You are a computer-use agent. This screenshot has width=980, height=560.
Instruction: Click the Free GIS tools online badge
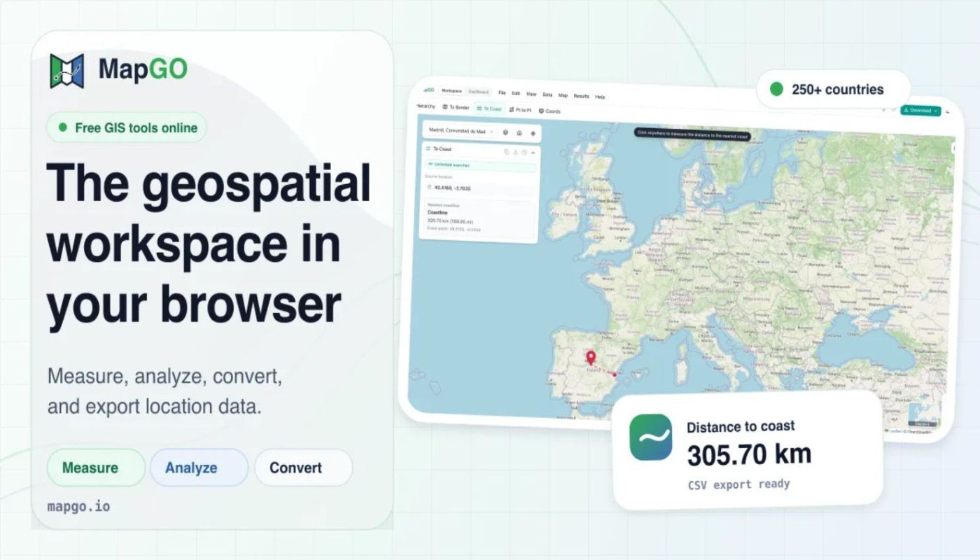[x=127, y=127]
